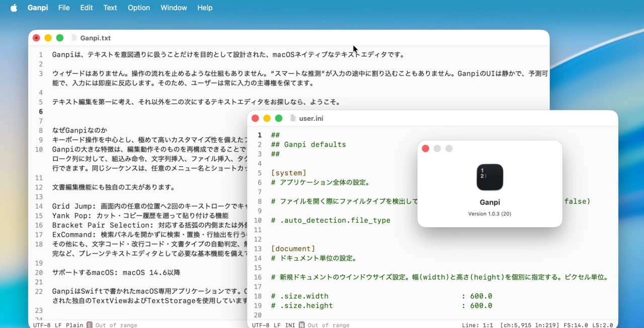Zoom the Ganpi.txt window with green button

point(60,38)
